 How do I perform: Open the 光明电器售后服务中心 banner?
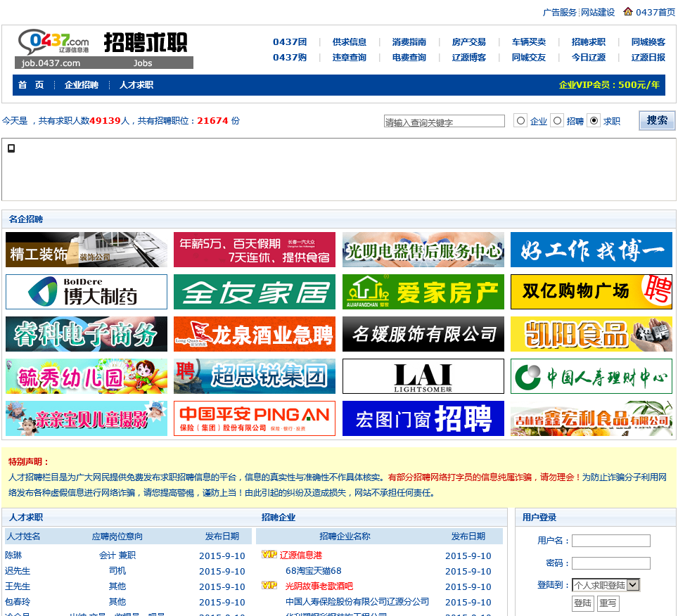tap(423, 250)
